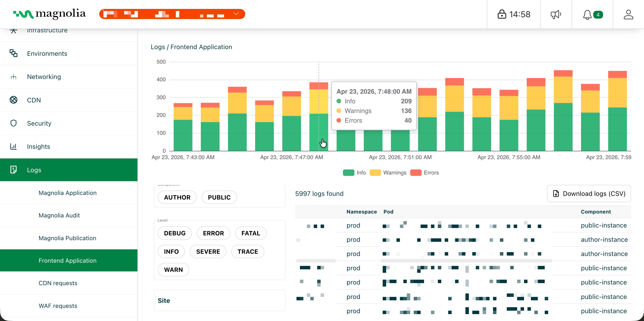
Task: Toggle the AUTHOR component filter
Action: point(177,197)
